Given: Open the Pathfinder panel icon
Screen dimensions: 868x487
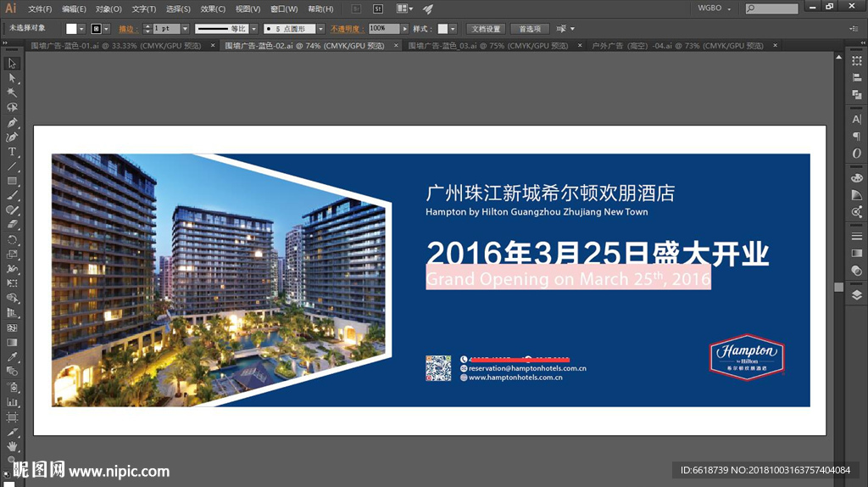Looking at the screenshot, I should (x=856, y=95).
